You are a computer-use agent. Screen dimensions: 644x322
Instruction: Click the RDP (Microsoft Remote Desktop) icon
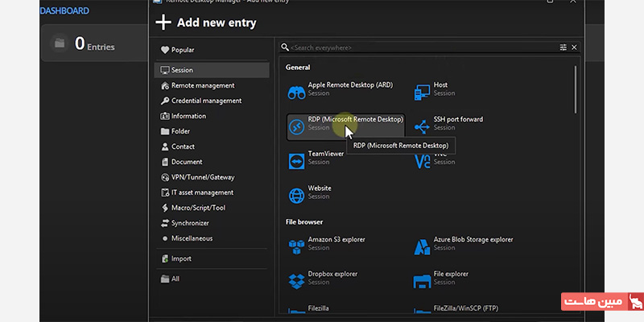pos(295,127)
